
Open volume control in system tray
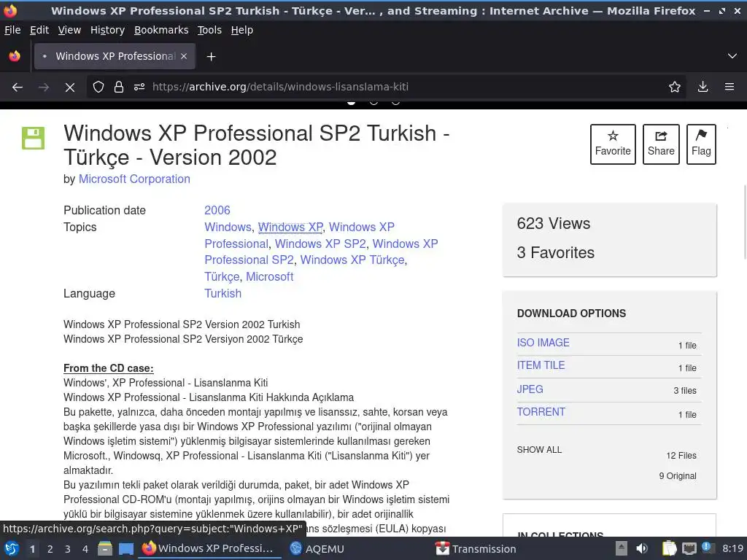tap(642, 548)
